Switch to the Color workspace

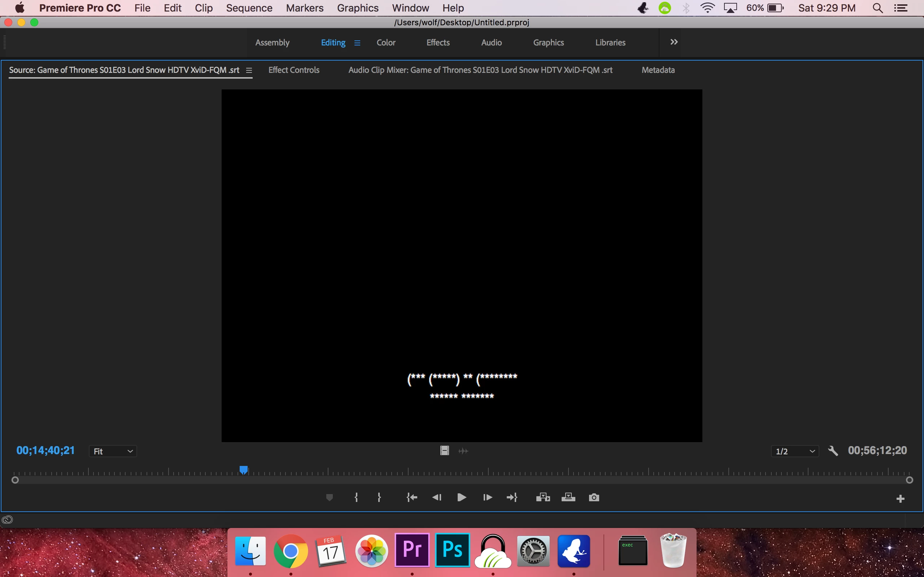[385, 42]
